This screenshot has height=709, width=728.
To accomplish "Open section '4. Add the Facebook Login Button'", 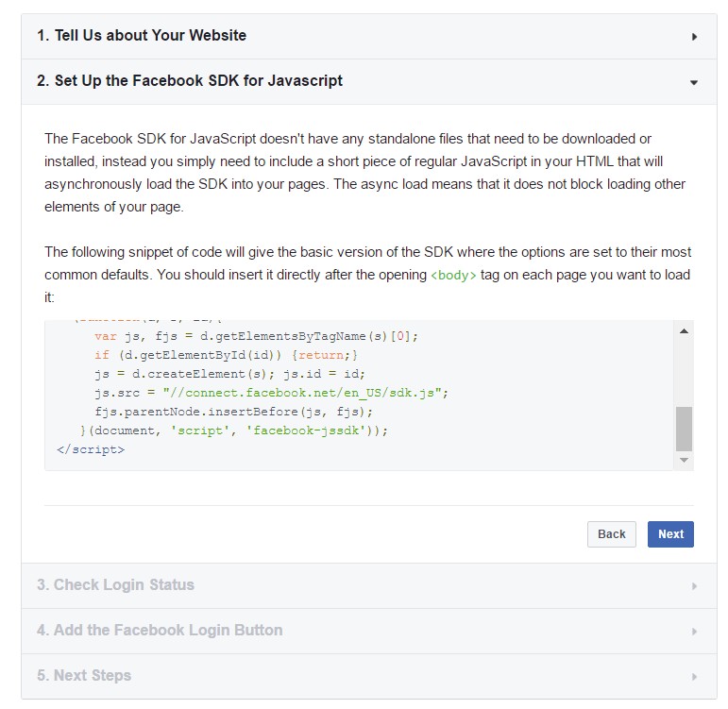I will point(369,631).
